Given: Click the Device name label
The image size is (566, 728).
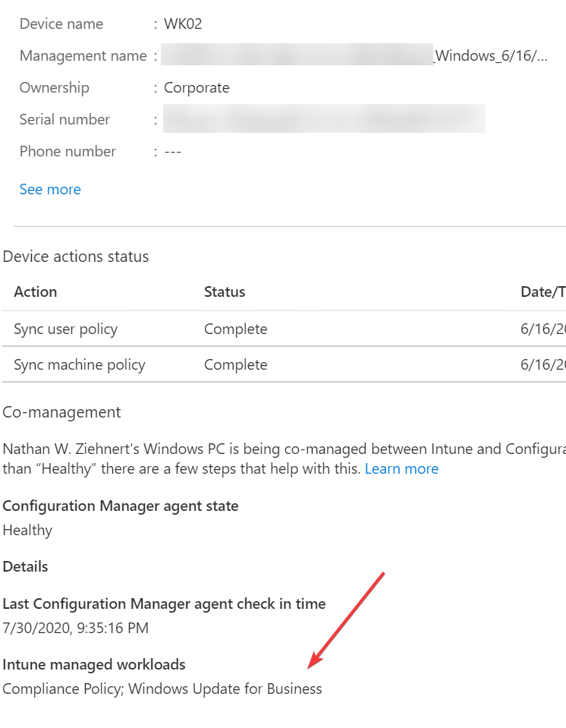Looking at the screenshot, I should pos(61,24).
